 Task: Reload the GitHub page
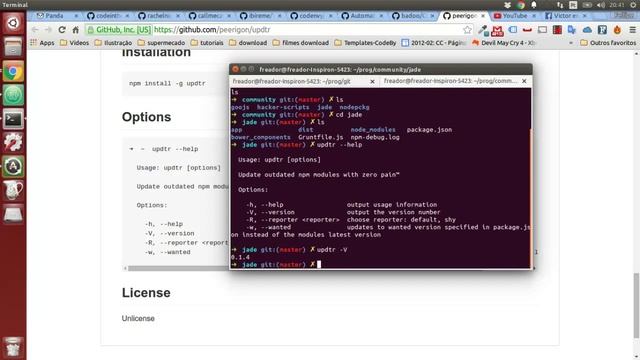[62, 30]
